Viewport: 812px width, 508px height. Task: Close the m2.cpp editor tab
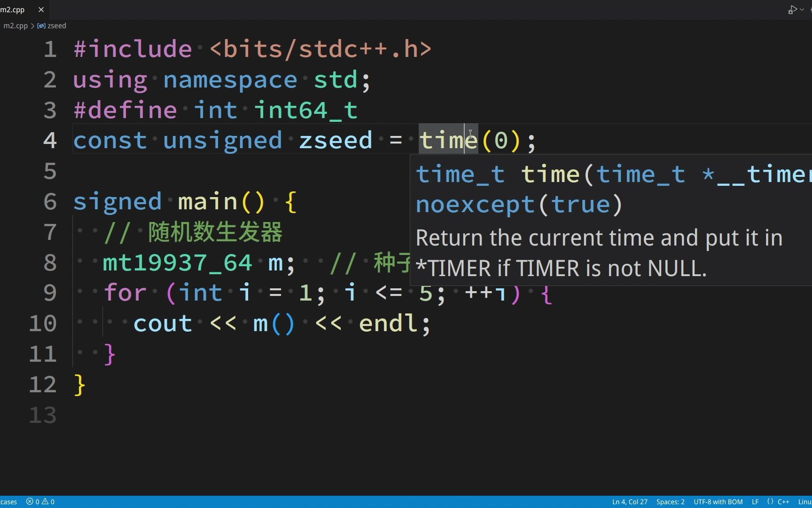(41, 9)
